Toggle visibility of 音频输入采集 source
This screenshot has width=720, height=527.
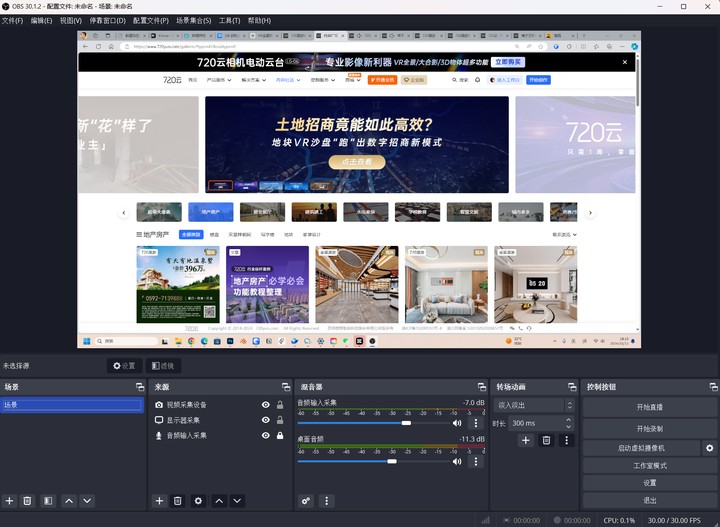[x=266, y=435]
